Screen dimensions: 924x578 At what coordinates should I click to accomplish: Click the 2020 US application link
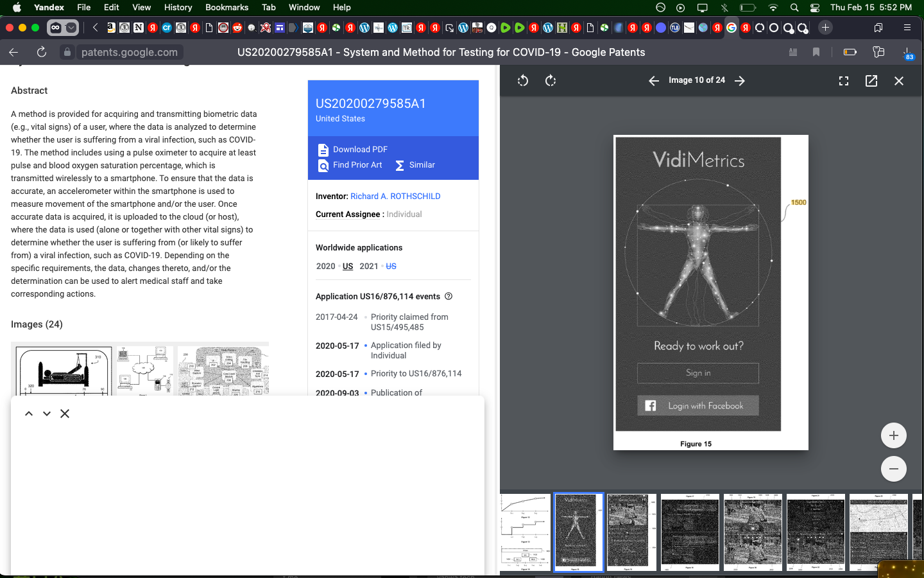tap(348, 266)
